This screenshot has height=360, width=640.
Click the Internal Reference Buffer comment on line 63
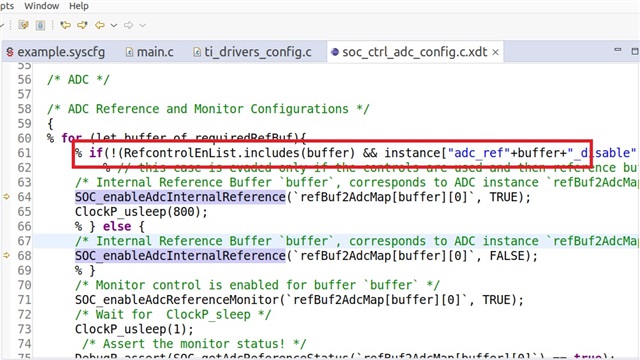click(x=357, y=182)
